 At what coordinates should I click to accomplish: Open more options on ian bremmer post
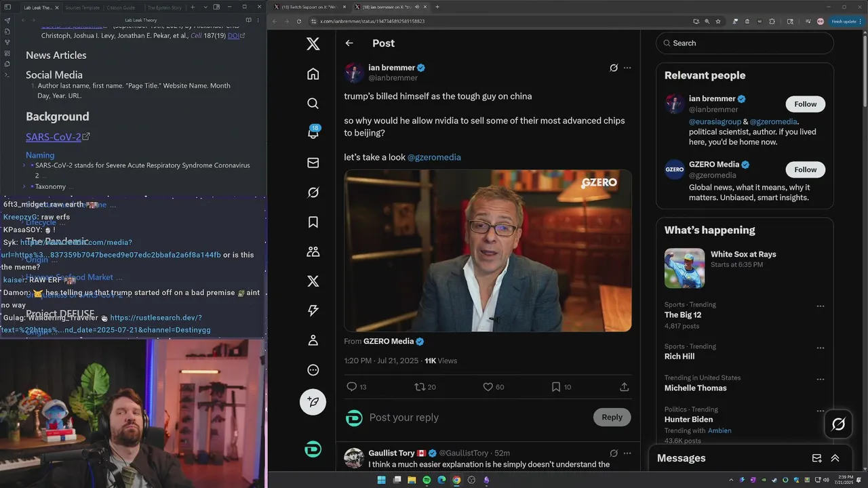tap(627, 68)
